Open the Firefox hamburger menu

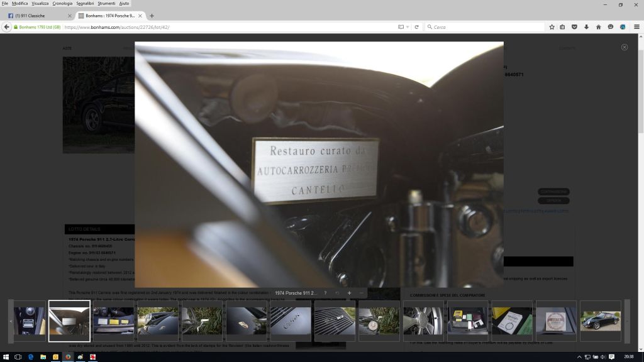pos(636,27)
